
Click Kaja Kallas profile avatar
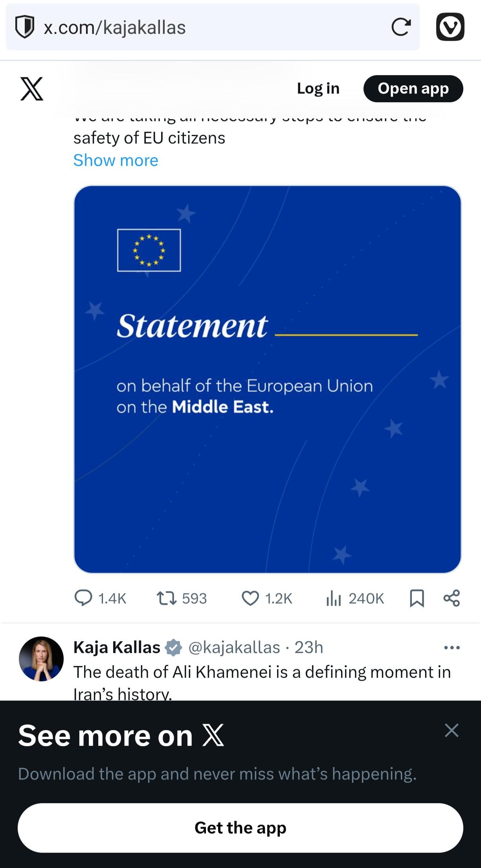tap(41, 658)
